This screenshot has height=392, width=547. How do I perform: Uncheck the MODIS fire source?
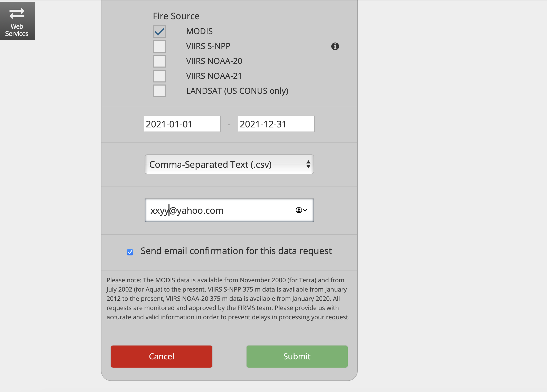pyautogui.click(x=159, y=31)
